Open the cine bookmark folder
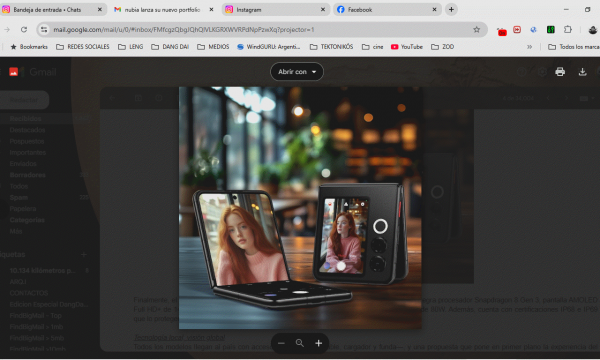The width and height of the screenshot is (600, 360). click(x=373, y=47)
